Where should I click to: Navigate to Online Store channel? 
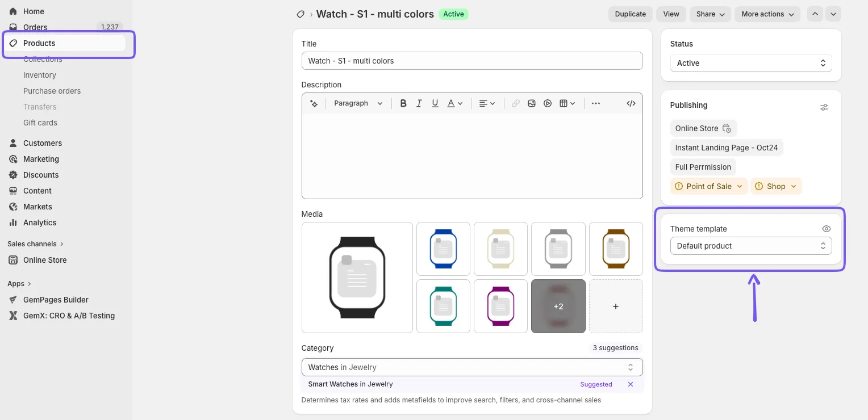pyautogui.click(x=45, y=260)
